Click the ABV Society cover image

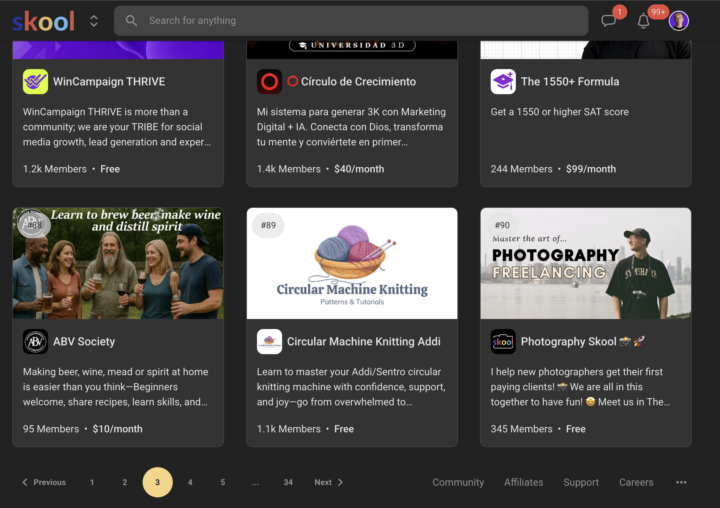click(x=118, y=263)
